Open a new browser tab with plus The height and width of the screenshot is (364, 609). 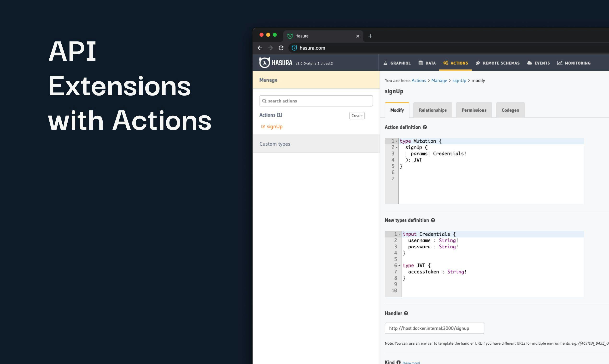(x=370, y=36)
